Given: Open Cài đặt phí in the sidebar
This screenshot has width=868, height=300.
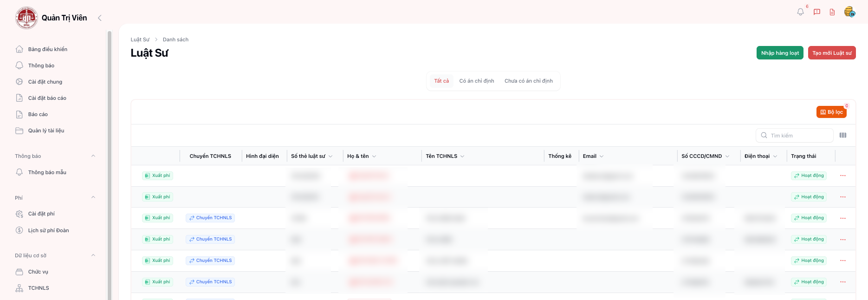Looking at the screenshot, I should pyautogui.click(x=41, y=214).
